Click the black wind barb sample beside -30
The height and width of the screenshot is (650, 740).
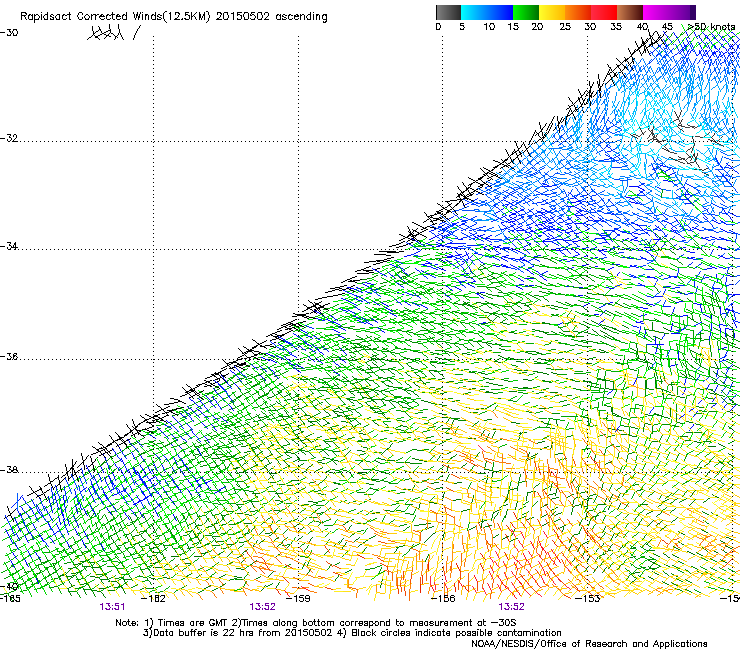point(113,33)
